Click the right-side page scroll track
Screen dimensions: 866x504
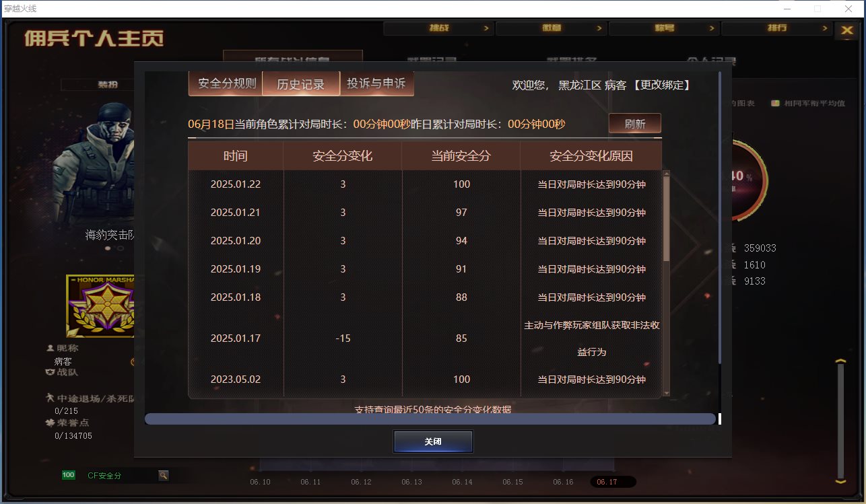point(840,421)
